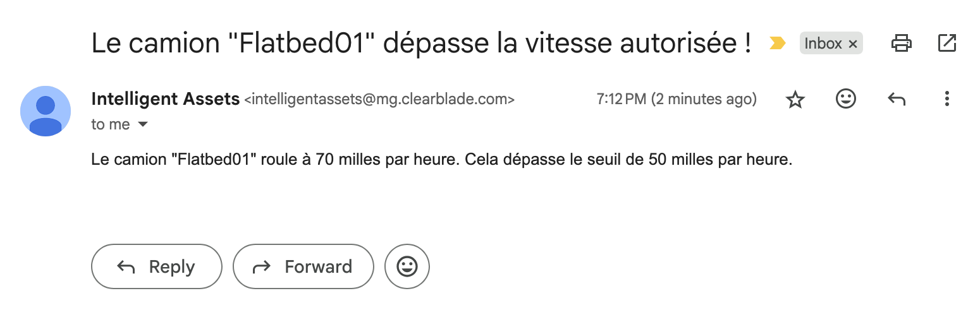Open the email in a new window

[x=946, y=43]
